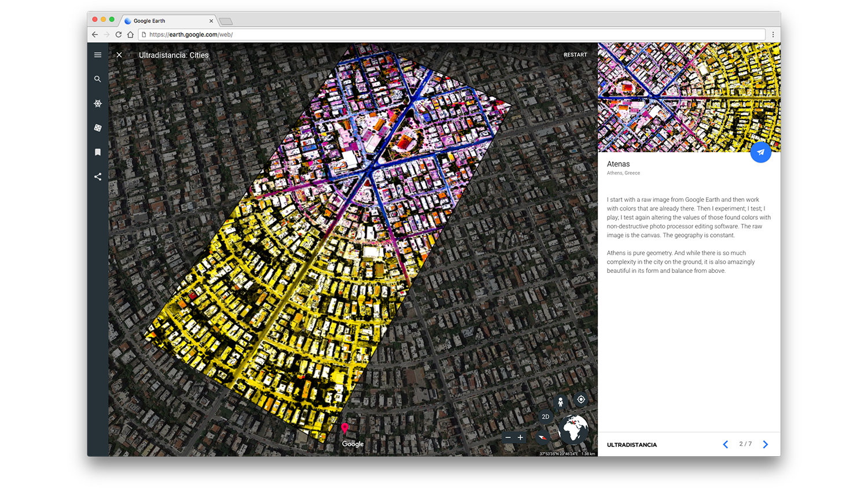Go to next slide with right chevron
The width and height of the screenshot is (868, 488).
(x=765, y=444)
